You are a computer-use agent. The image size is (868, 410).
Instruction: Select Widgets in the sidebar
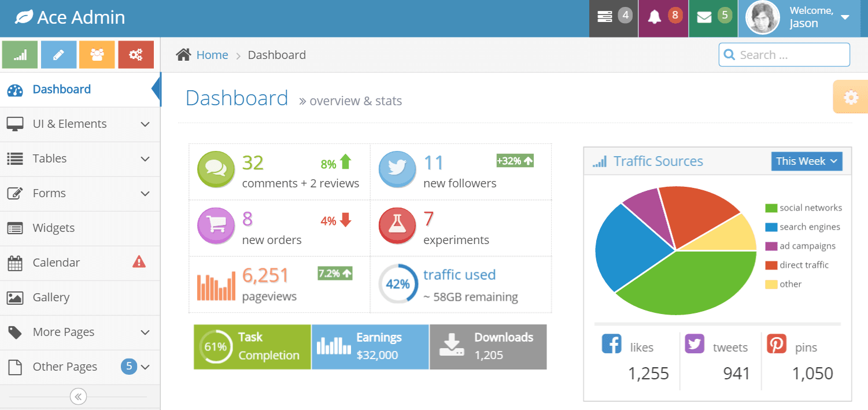(x=54, y=228)
